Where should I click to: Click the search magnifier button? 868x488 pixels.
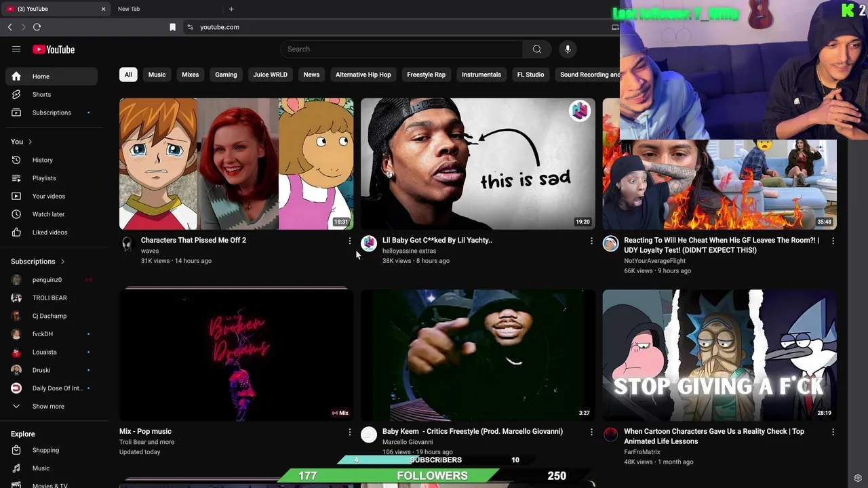537,49
